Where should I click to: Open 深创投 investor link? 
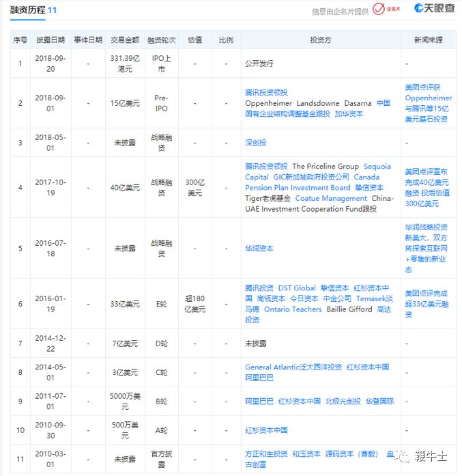pos(256,143)
